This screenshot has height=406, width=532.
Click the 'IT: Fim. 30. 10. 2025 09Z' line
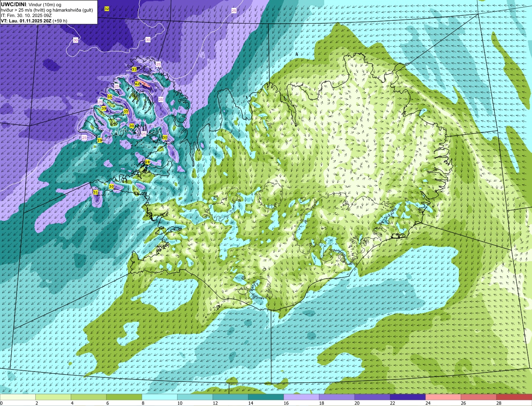[26, 15]
